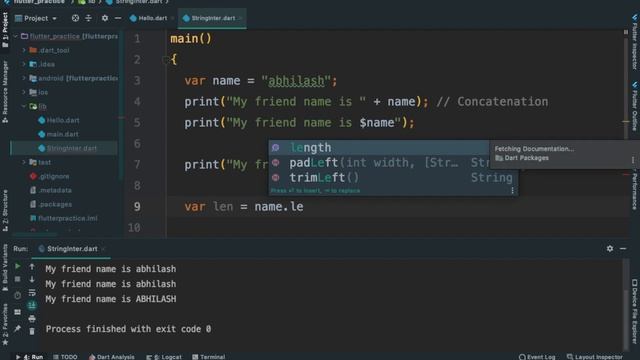Screen dimensions: 640x360
Task: Place cursor after name.le on line 9
Action: 304,207
